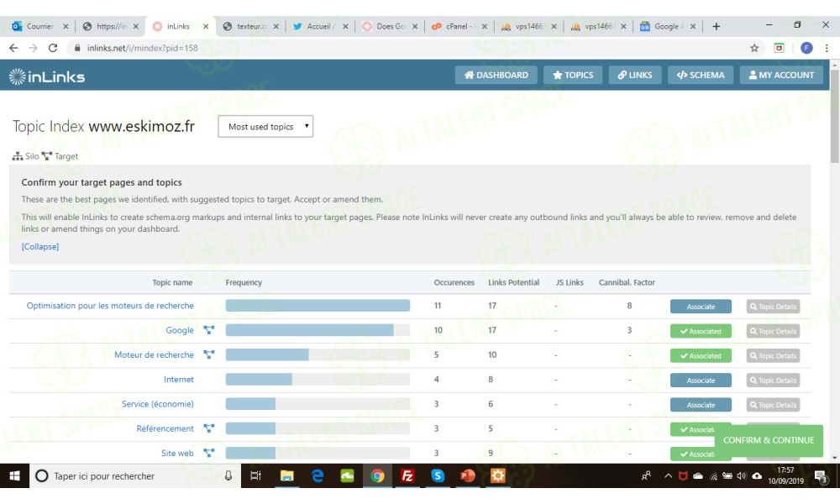The image size is (840, 504).
Task: Click the inLinks logo
Action: coord(47,76)
